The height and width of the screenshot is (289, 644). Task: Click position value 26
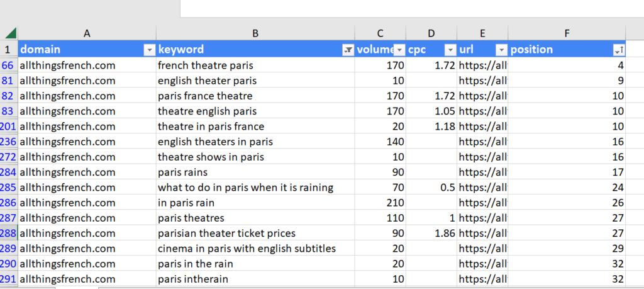[567, 203]
